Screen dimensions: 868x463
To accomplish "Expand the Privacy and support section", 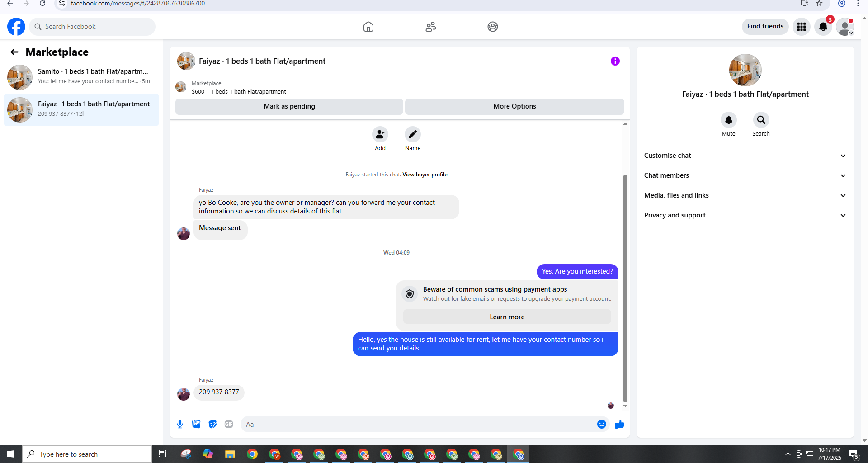I will [745, 215].
